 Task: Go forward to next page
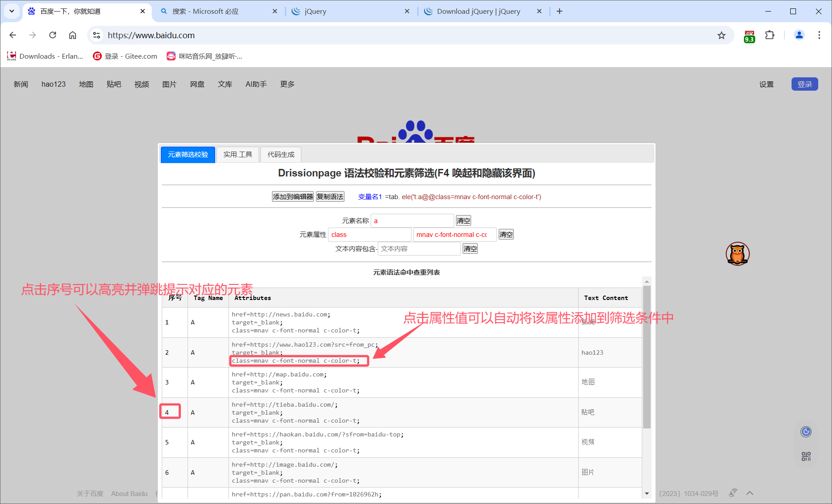tap(32, 35)
